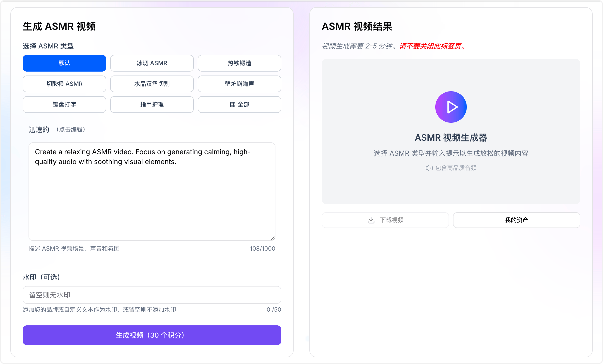603x364 pixels.
Task: Pick the 指甲护理 type
Action: coord(152,105)
